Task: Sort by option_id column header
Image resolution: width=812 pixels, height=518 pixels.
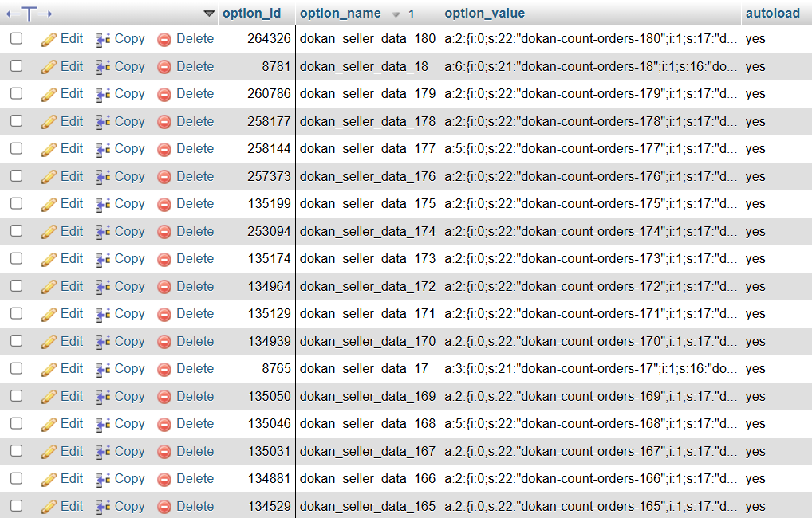Action: pos(252,14)
